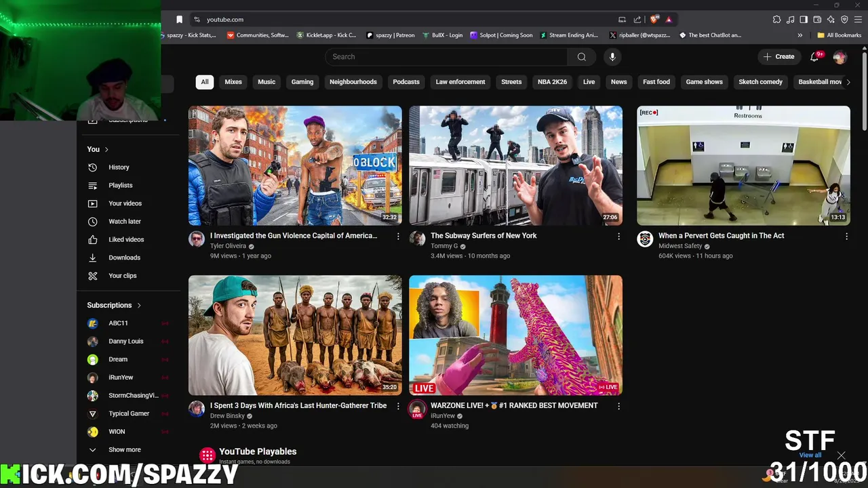Image resolution: width=868 pixels, height=488 pixels.
Task: Open All Bookmarks folder
Action: [840, 35]
